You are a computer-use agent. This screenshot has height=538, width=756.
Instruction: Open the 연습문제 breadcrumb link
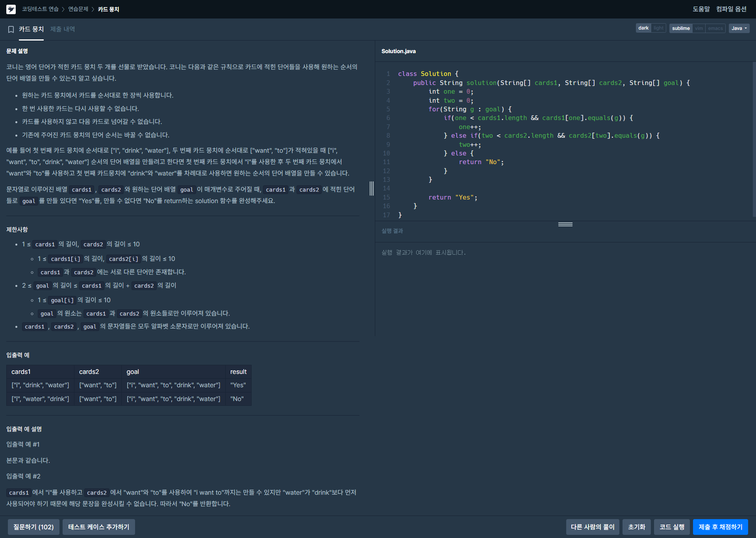(x=78, y=9)
